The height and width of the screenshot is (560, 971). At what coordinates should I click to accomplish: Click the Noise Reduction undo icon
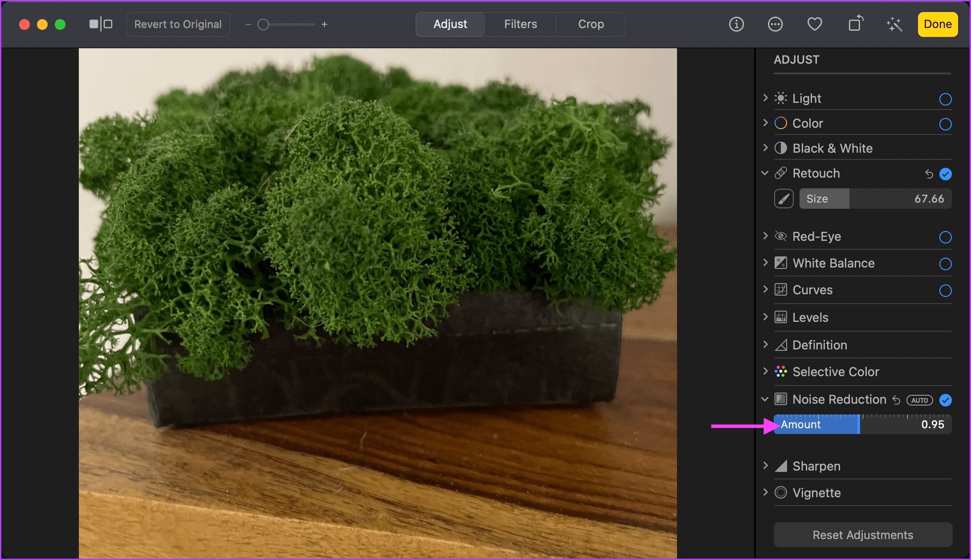click(x=897, y=399)
